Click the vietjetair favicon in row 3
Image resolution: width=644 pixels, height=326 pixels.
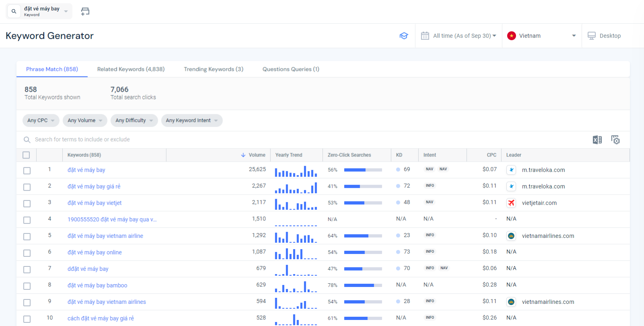point(511,203)
